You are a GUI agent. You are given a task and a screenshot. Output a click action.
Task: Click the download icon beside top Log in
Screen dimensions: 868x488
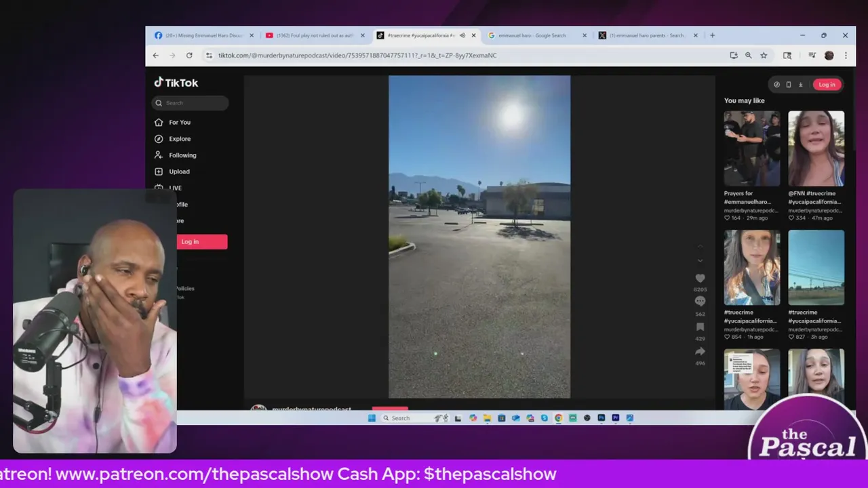point(800,85)
